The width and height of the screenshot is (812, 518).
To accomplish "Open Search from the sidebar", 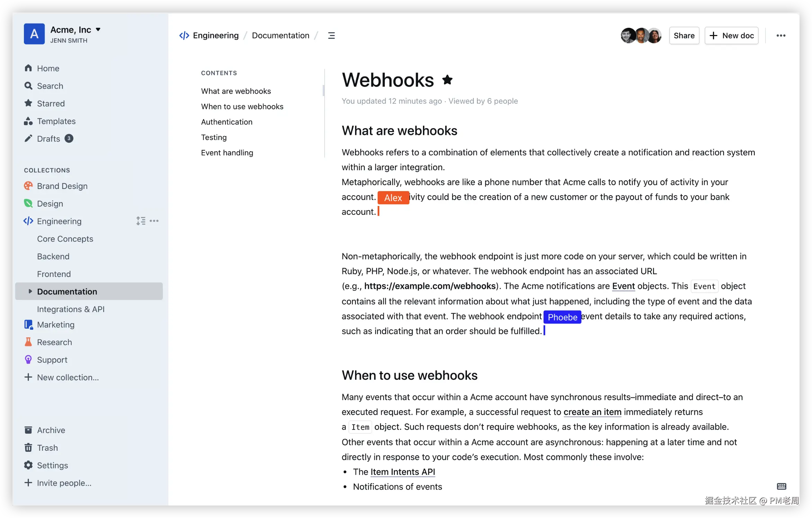I will click(x=50, y=86).
